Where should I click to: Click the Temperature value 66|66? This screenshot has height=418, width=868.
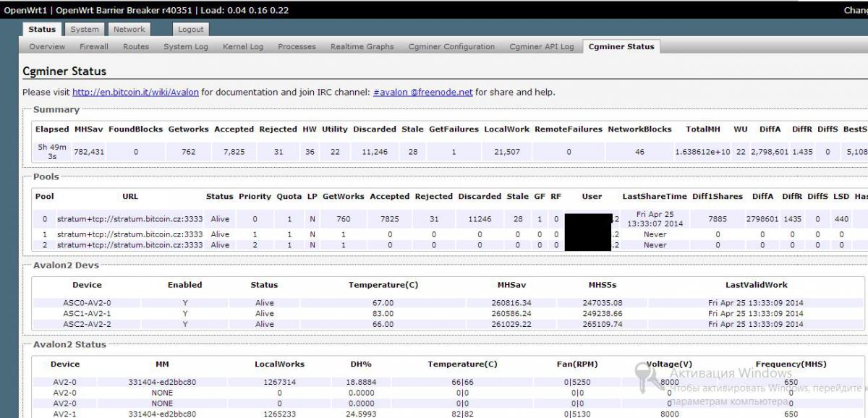[x=462, y=382]
